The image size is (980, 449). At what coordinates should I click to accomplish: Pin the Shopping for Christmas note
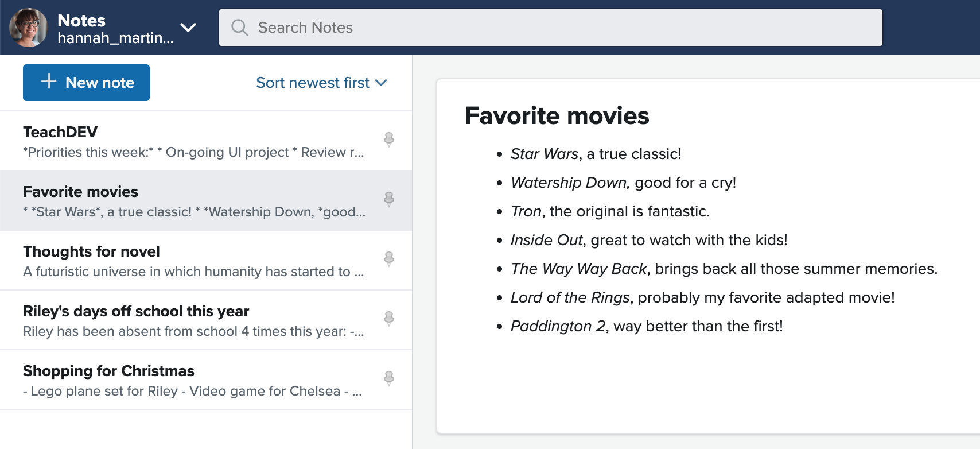(389, 378)
